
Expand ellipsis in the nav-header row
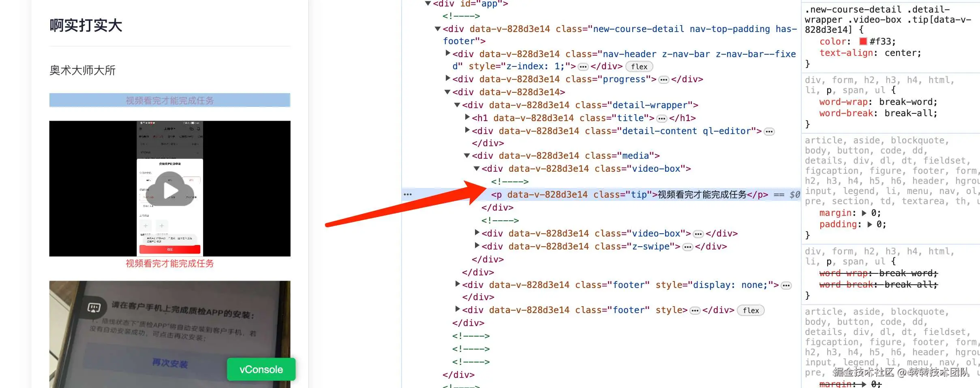[x=583, y=67]
